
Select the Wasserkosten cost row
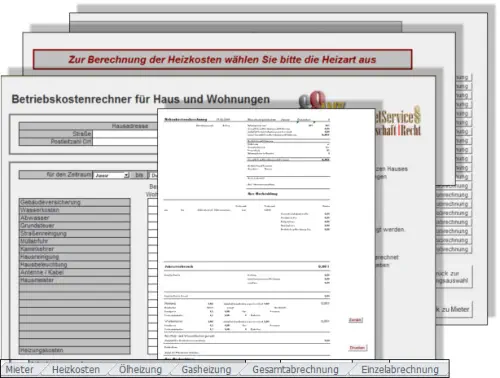75,210
